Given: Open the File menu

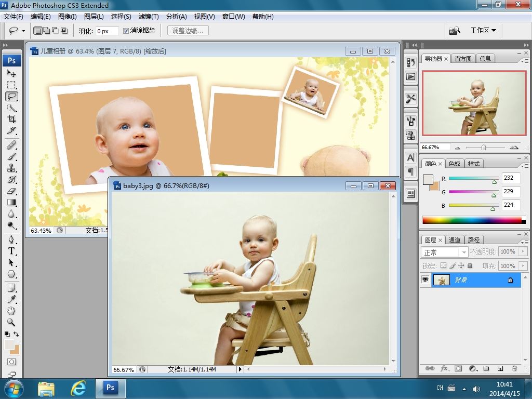Looking at the screenshot, I should pos(13,16).
